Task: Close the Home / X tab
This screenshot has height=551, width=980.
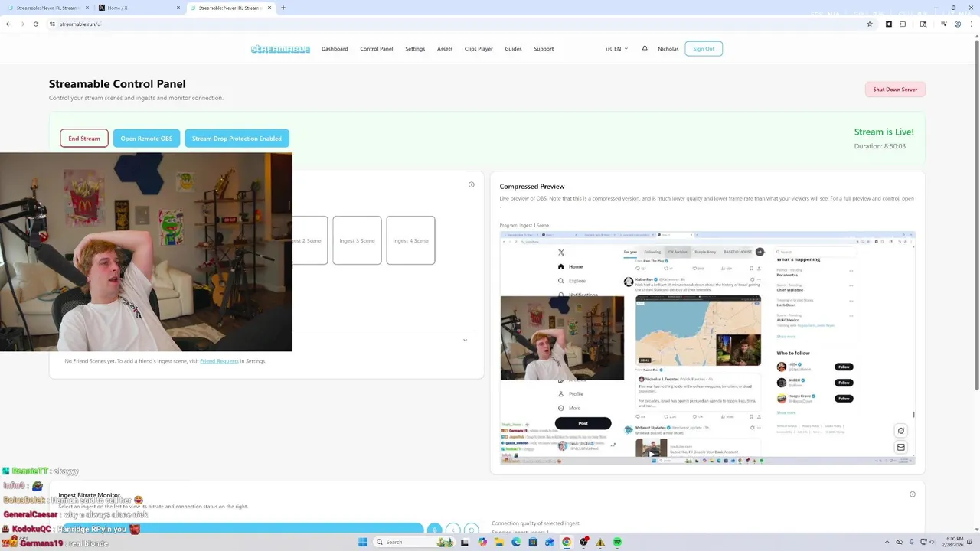Action: 178,8
